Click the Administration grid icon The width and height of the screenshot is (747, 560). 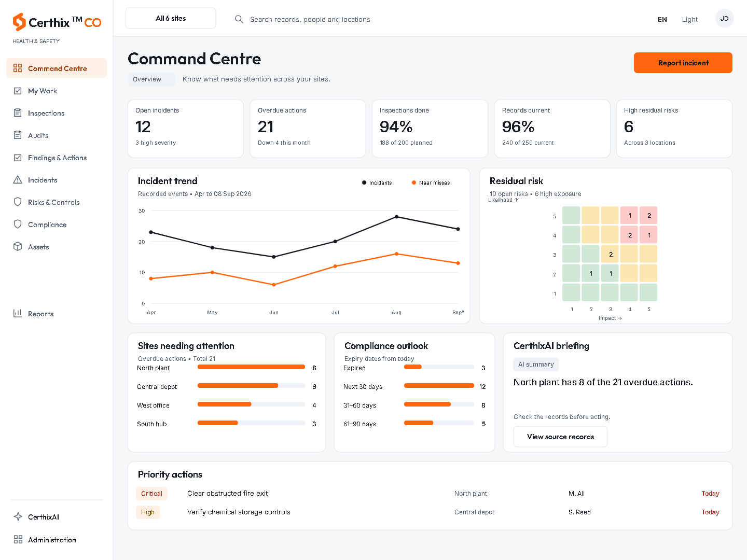coord(18,539)
